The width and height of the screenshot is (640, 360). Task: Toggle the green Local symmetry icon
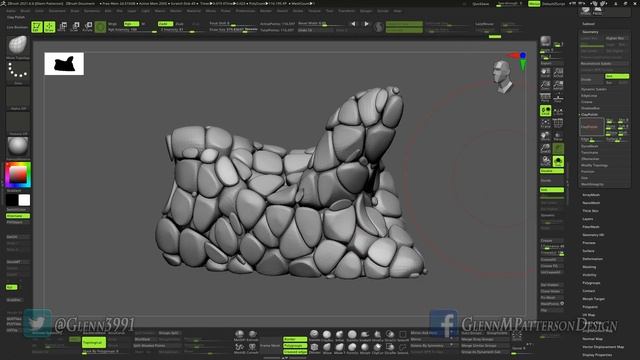[545, 111]
